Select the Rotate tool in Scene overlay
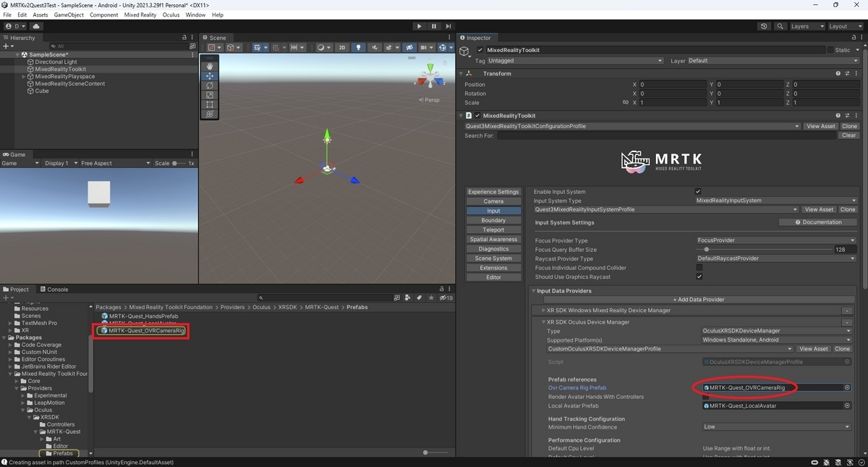The image size is (868, 467). pyautogui.click(x=210, y=85)
